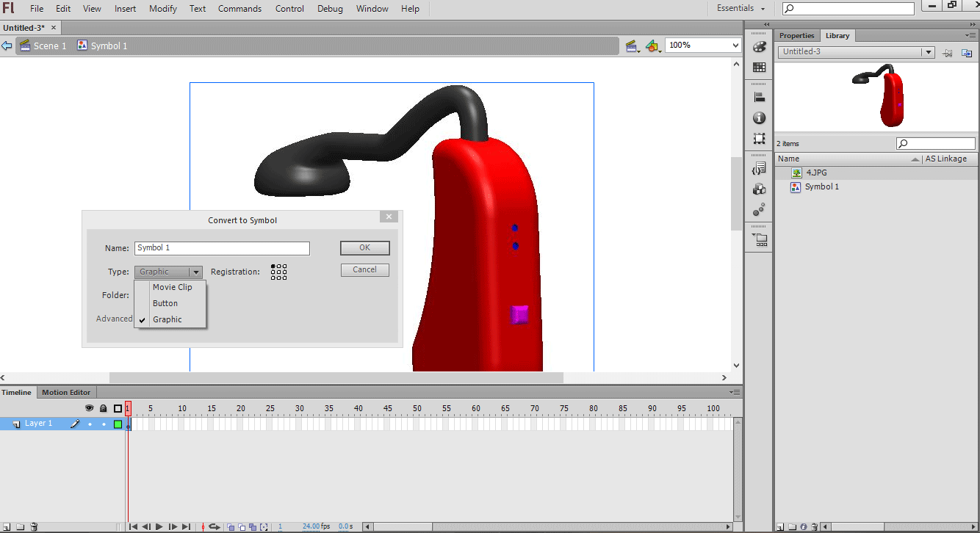Open the Transform panel icon
Screen dimensions: 980x533
tap(760, 139)
